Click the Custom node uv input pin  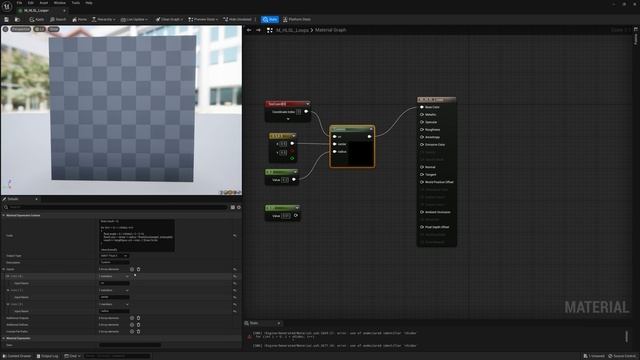point(335,137)
